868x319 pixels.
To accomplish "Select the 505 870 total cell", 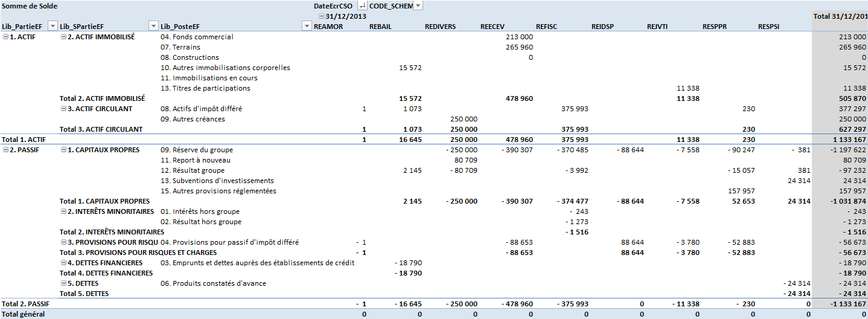I will pyautogui.click(x=852, y=98).
